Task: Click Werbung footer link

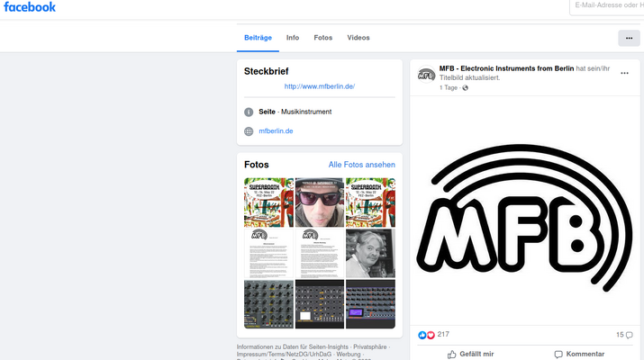Action: 349,355
